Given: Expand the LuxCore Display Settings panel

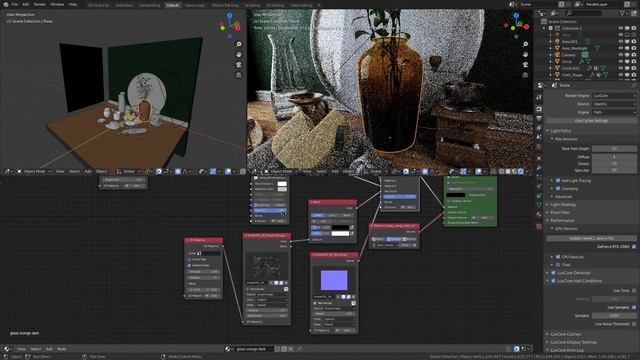Looking at the screenshot, I should pos(573,342).
